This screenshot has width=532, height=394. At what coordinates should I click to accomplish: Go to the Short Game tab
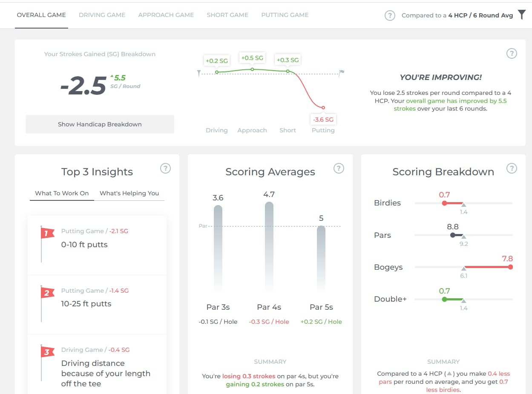point(227,15)
